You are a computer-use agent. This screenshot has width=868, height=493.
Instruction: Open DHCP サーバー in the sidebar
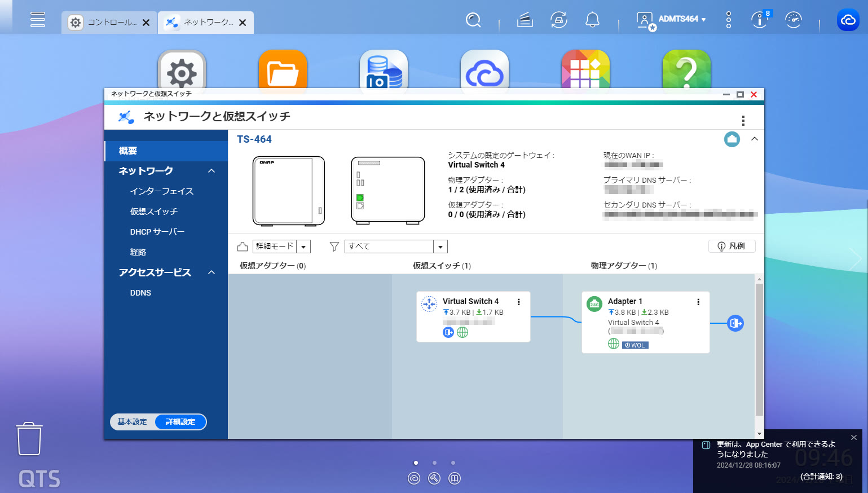pyautogui.click(x=157, y=232)
